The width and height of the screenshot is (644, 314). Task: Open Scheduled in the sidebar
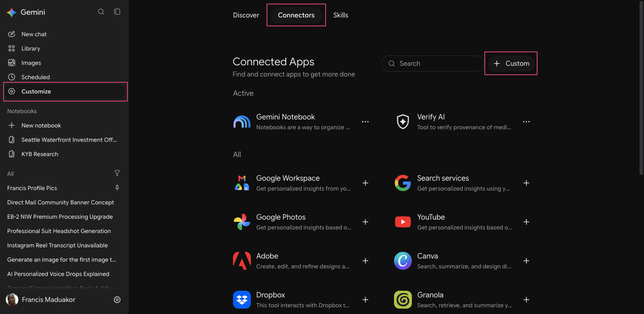click(64, 77)
